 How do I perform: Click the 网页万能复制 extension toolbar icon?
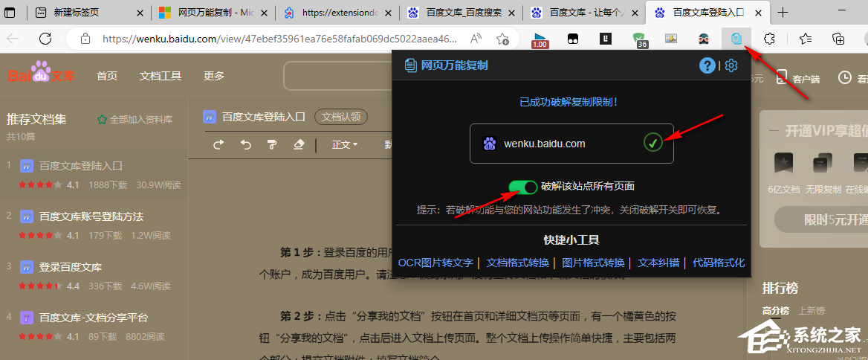pos(736,38)
